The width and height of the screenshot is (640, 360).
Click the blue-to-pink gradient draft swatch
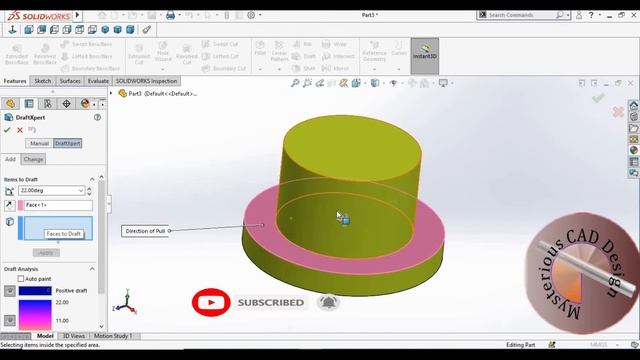click(35, 315)
